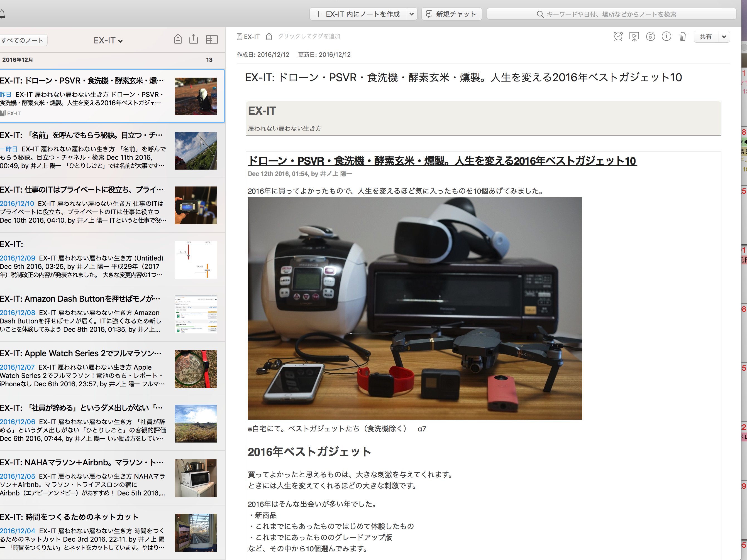The width and height of the screenshot is (747, 560).
Task: Select the untitled EX-IT: note from 2016/12/09
Action: [x=112, y=260]
